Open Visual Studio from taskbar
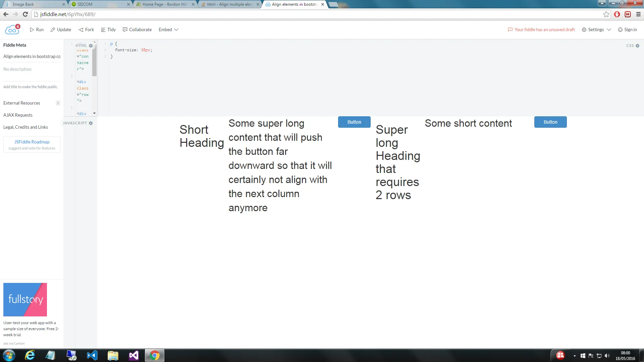This screenshot has height=362, width=644. point(133,355)
